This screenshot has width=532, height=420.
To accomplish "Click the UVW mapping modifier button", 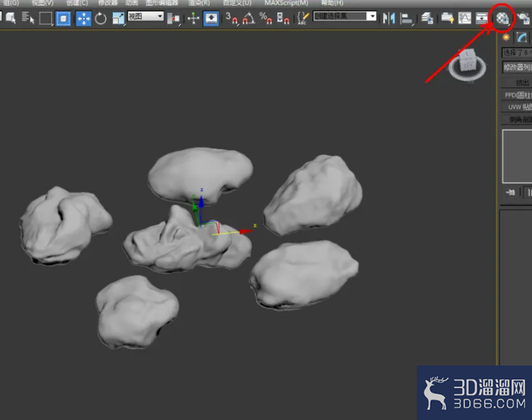I will coord(517,107).
